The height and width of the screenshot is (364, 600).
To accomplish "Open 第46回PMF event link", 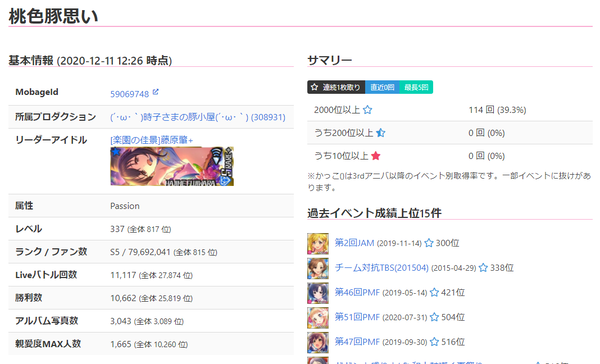I will point(357,292).
